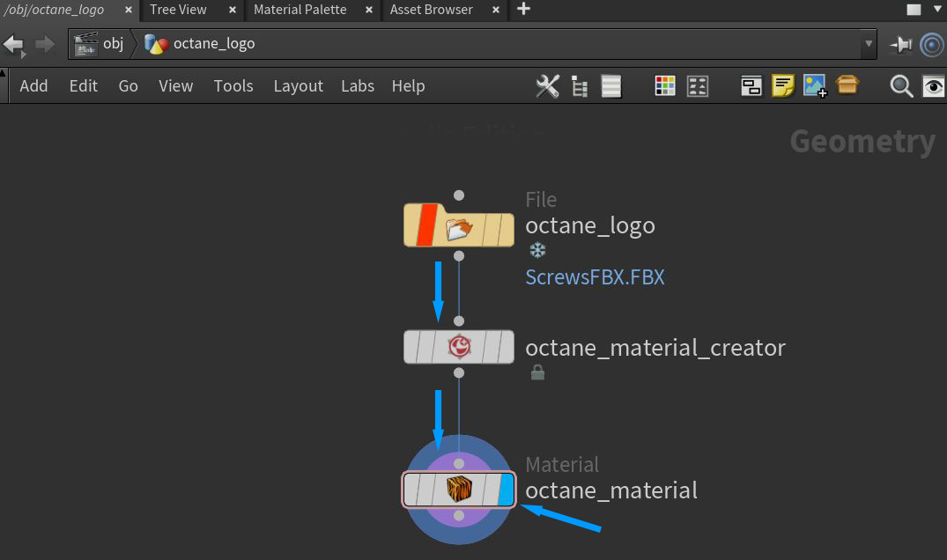
Task: Switch to tree list mode icon
Action: pyautogui.click(x=579, y=85)
